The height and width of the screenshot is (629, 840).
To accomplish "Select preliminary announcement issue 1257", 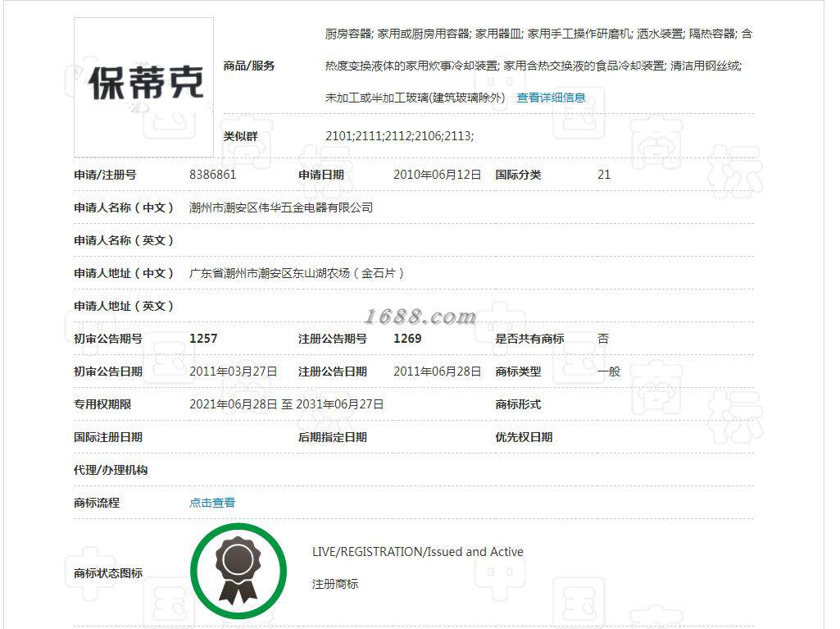I will [203, 339].
